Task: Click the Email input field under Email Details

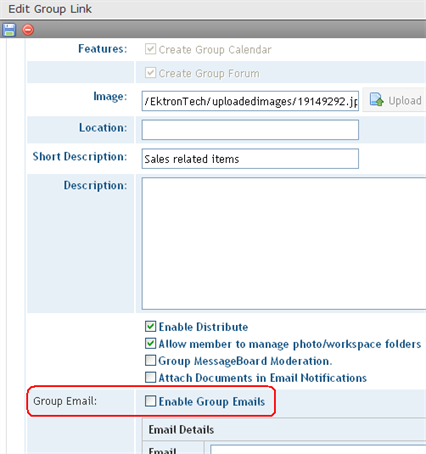Action: pos(318,449)
